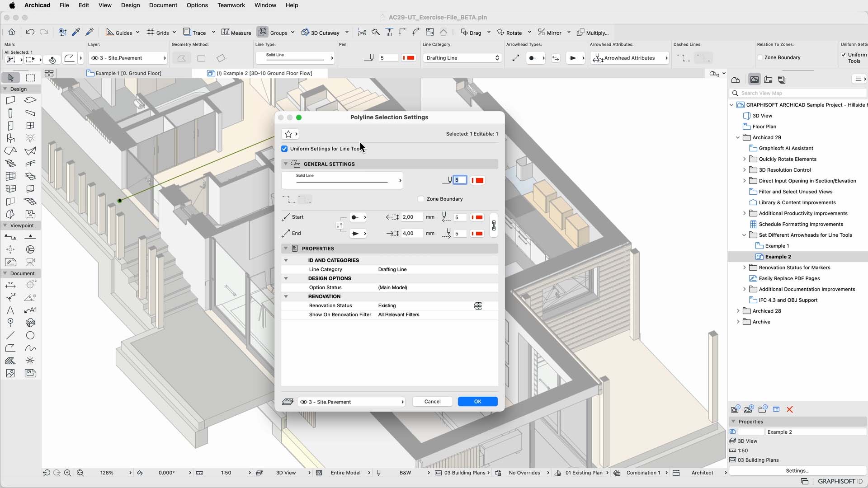Select the Circle tool in toolbox
868x488 pixels.
point(30,335)
